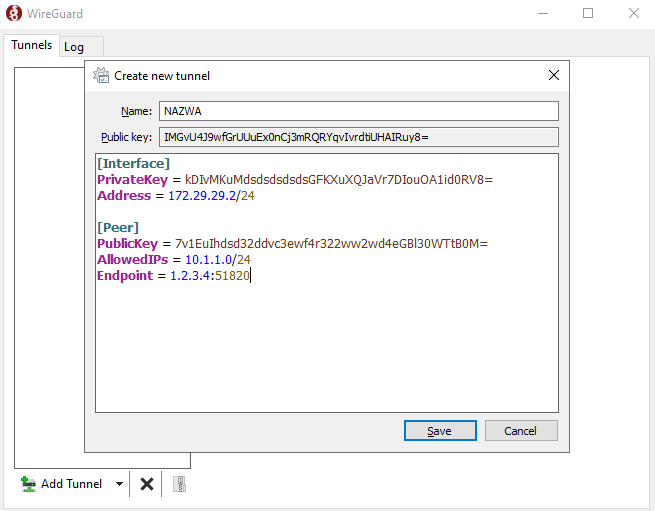This screenshot has width=655, height=511.
Task: Click the [Peer] section header text
Action: 118,228
